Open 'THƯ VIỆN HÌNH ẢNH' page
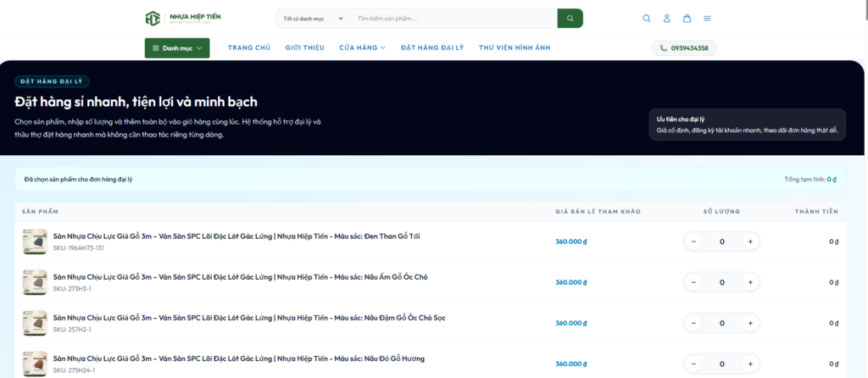868x378 pixels. pos(515,48)
